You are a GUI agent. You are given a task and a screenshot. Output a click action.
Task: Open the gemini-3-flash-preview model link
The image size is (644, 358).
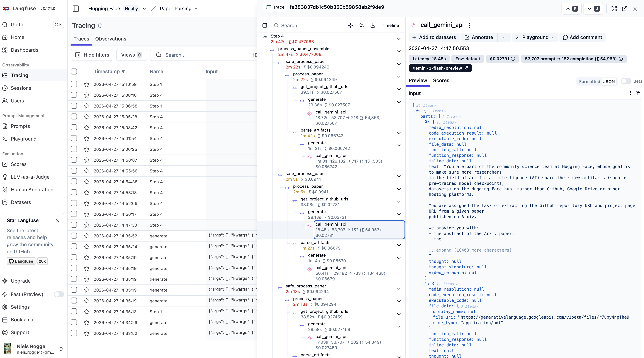[440, 68]
